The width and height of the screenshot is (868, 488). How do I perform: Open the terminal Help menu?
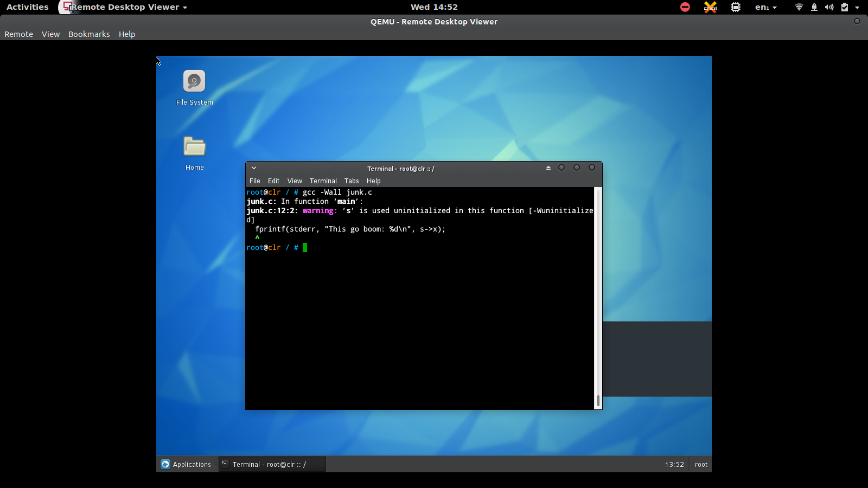(x=374, y=181)
